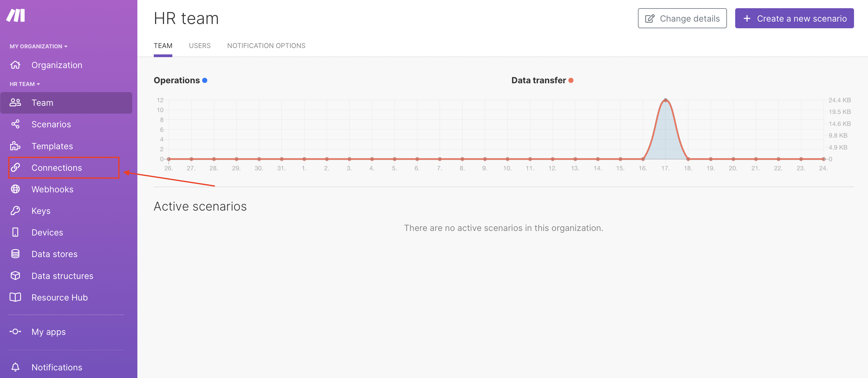Open the NOTIFICATION OPTIONS tab
Viewport: 868px width, 378px height.
point(266,46)
